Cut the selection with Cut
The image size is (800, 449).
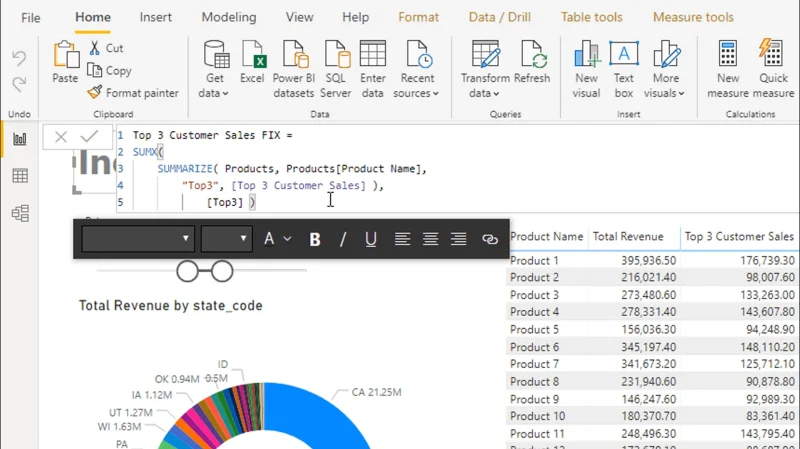pos(107,48)
